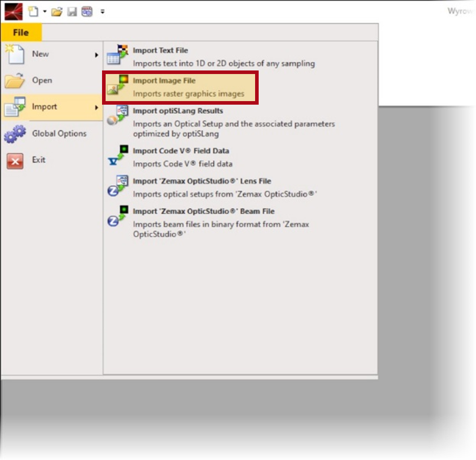The height and width of the screenshot is (460, 476).
Task: Open the dropdown arrow beside the new document icon
Action: click(44, 12)
